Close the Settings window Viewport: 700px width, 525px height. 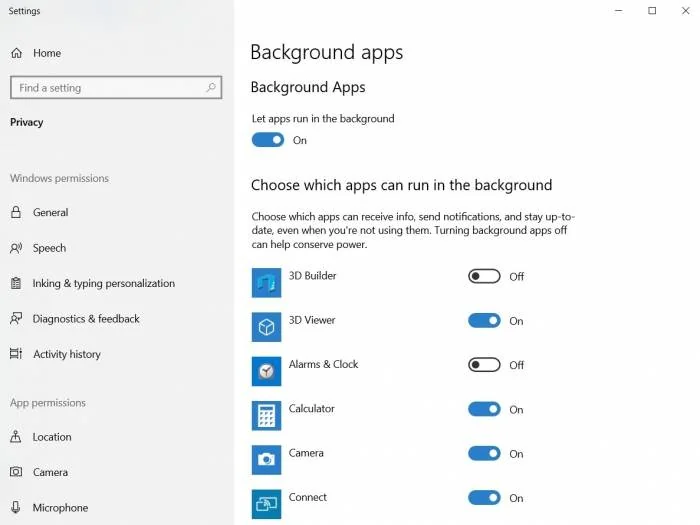686,10
